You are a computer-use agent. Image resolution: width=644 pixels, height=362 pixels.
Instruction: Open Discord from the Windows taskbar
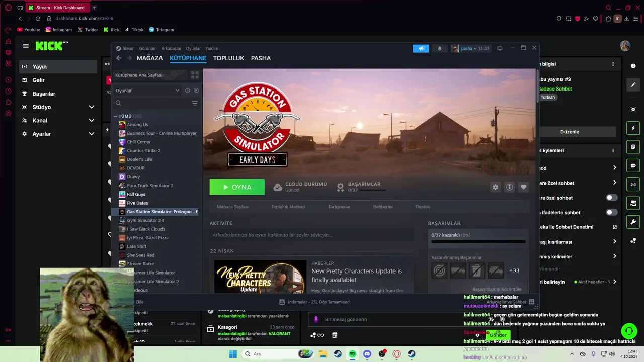click(367, 354)
